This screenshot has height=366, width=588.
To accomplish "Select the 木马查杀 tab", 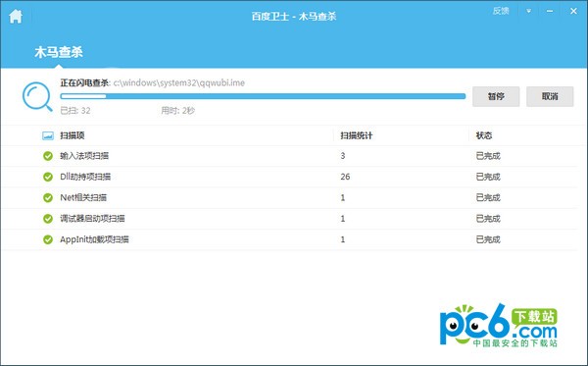I will (x=59, y=52).
